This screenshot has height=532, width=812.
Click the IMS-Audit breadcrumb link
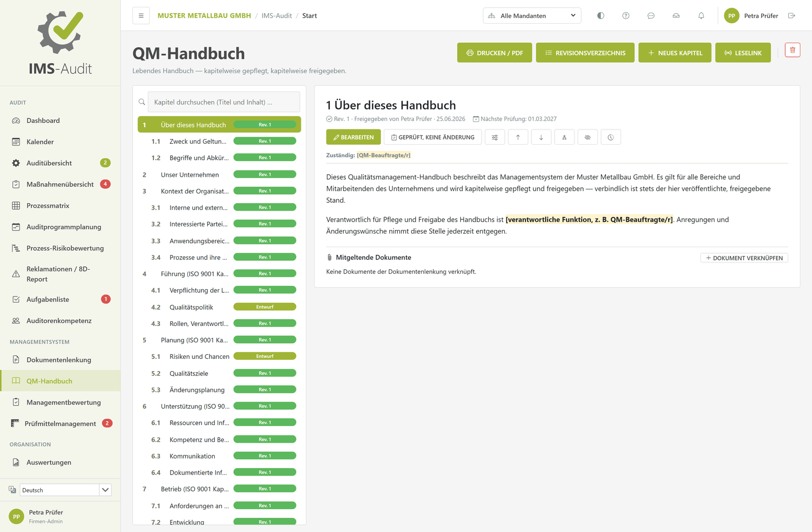(277, 16)
